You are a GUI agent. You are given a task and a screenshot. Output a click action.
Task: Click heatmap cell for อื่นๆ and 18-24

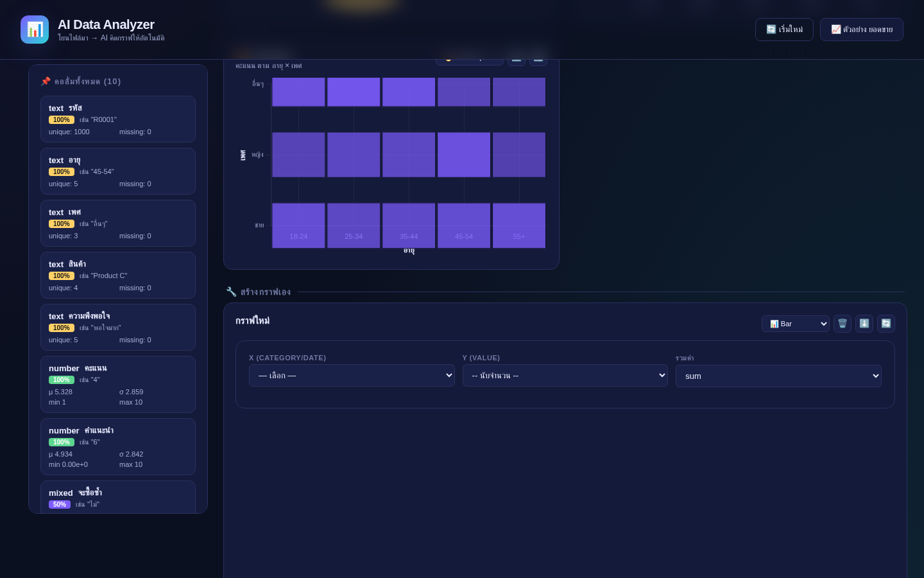(298, 92)
